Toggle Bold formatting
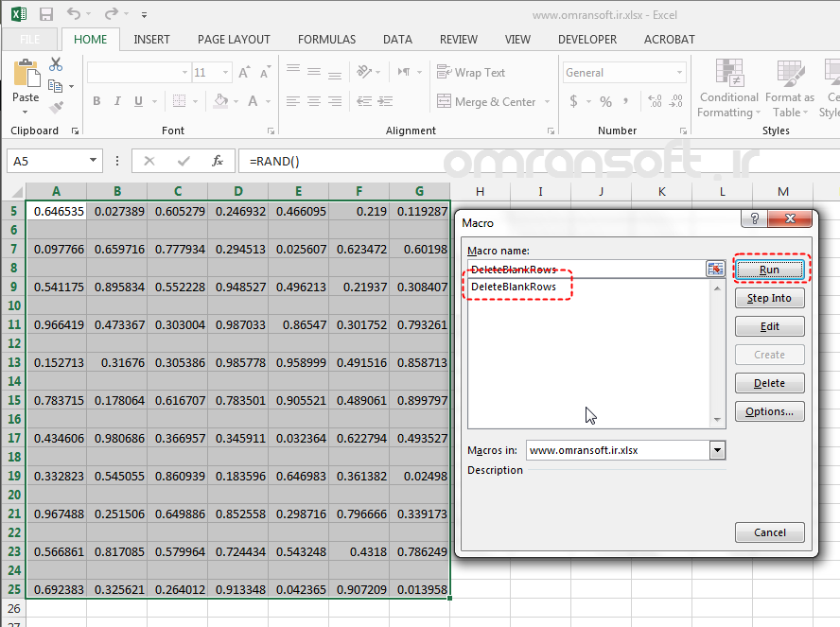The image size is (840, 627). (97, 101)
